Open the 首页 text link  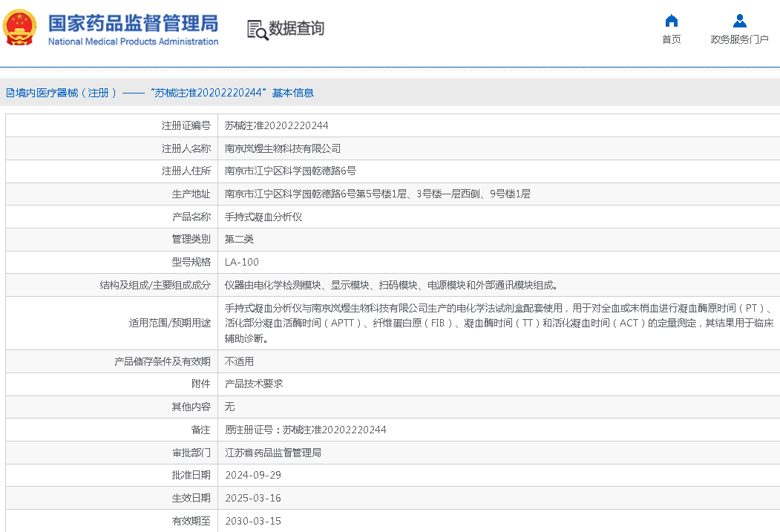[x=671, y=39]
